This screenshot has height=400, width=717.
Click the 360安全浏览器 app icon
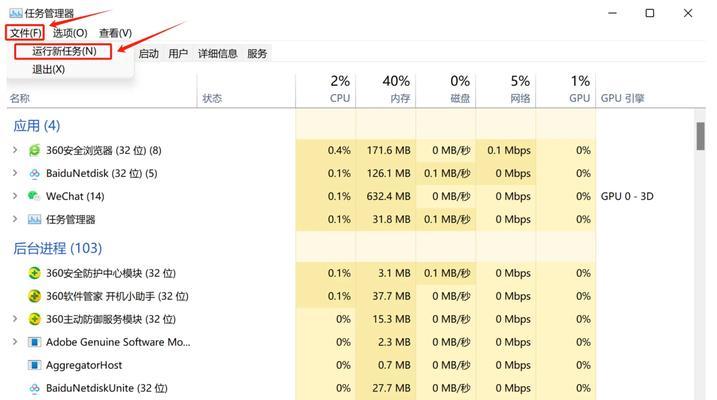34,150
